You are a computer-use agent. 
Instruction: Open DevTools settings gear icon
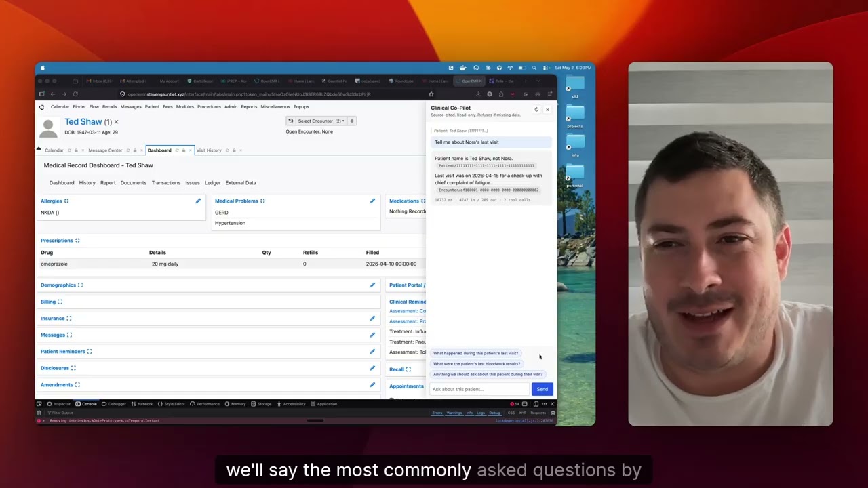pos(553,413)
